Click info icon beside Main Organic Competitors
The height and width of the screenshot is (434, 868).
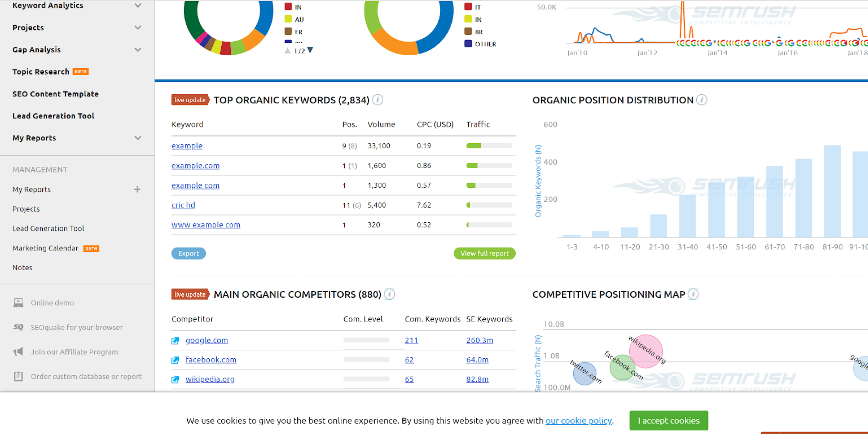coord(389,294)
